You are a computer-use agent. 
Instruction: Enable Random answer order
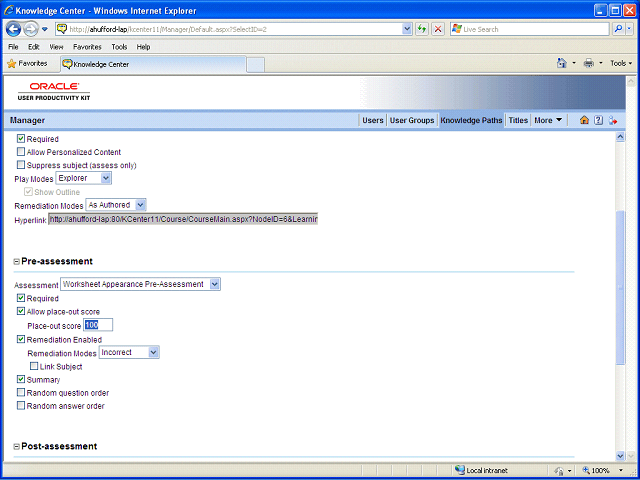tap(21, 405)
